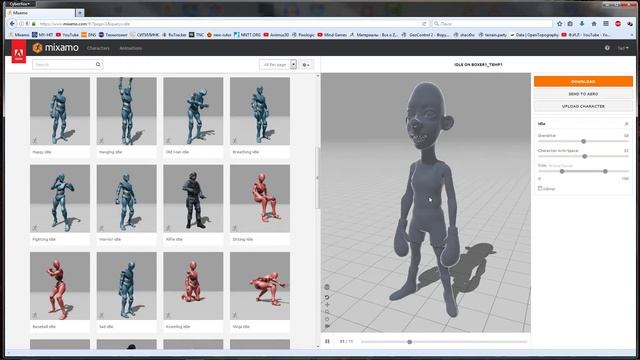
Task: Open the DNS bookmark
Action: (89, 35)
